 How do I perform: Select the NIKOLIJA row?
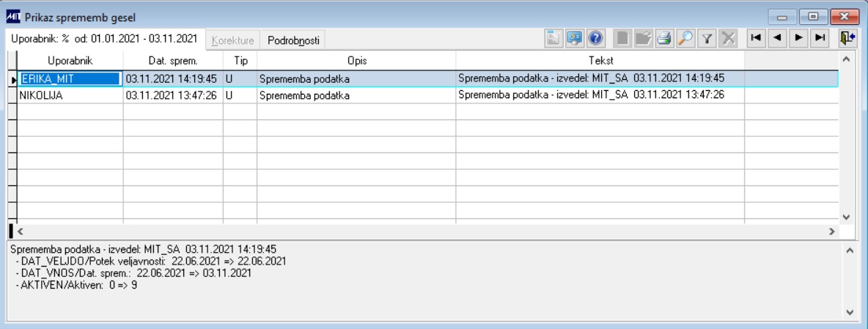pyautogui.click(x=427, y=96)
